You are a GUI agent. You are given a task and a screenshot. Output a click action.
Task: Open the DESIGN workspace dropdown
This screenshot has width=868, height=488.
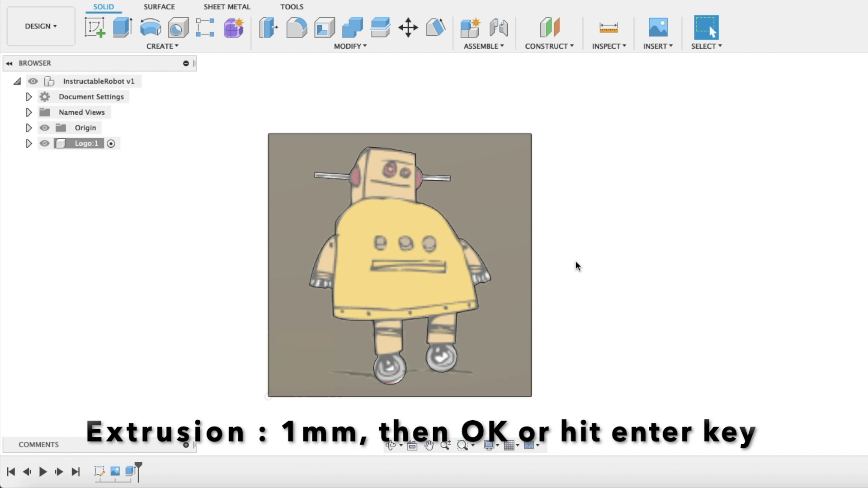41,26
